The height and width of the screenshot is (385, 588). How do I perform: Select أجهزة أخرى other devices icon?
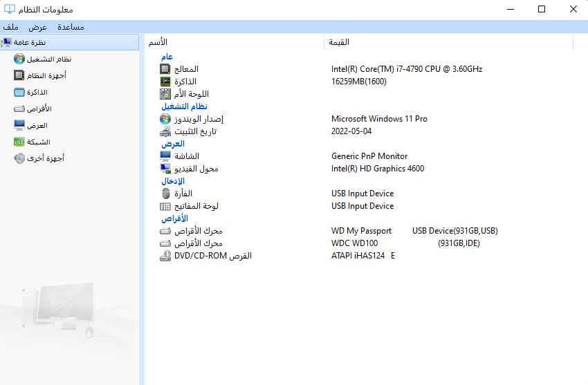point(19,158)
